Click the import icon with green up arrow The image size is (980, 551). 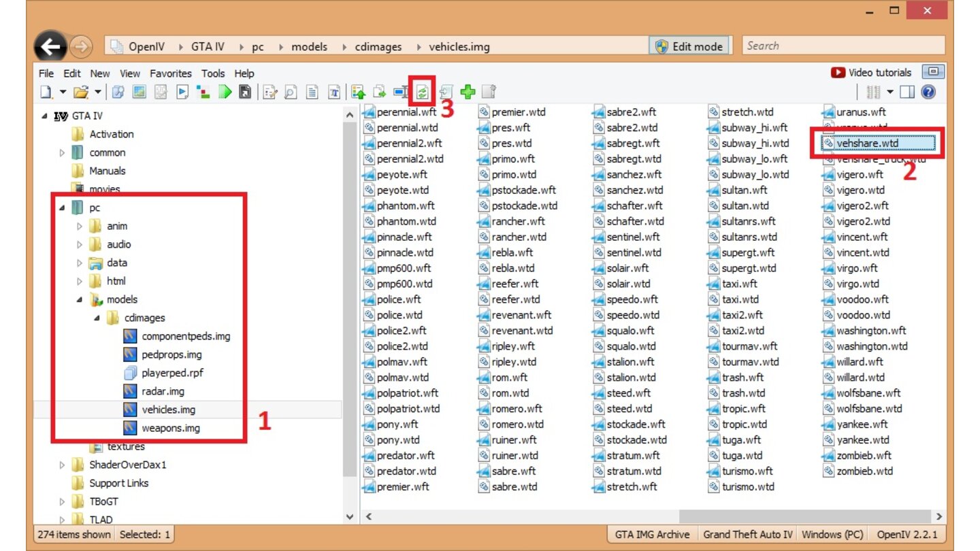click(359, 92)
